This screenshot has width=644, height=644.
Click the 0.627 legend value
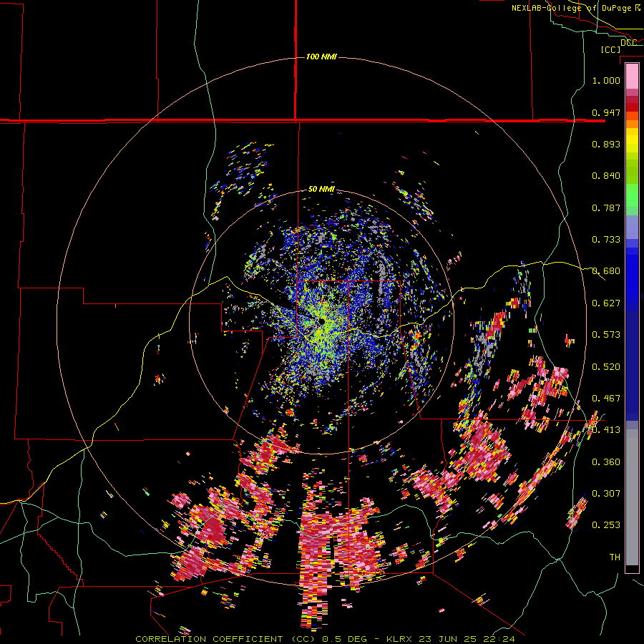[606, 303]
